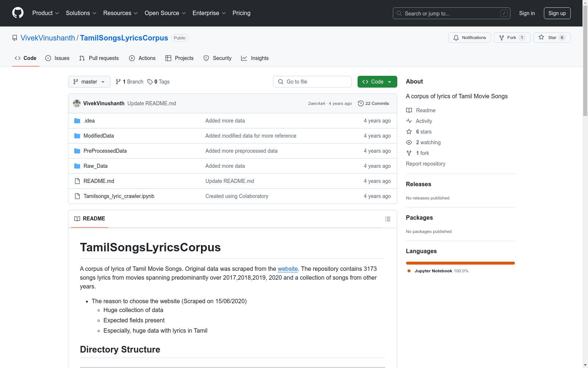The width and height of the screenshot is (588, 368).
Task: Open the website link in README
Action: (x=288, y=269)
